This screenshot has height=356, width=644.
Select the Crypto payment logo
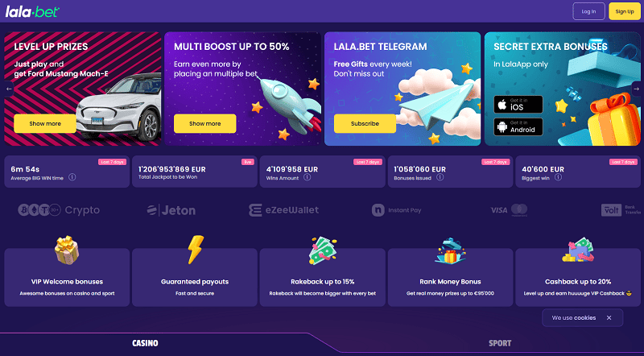tap(59, 210)
